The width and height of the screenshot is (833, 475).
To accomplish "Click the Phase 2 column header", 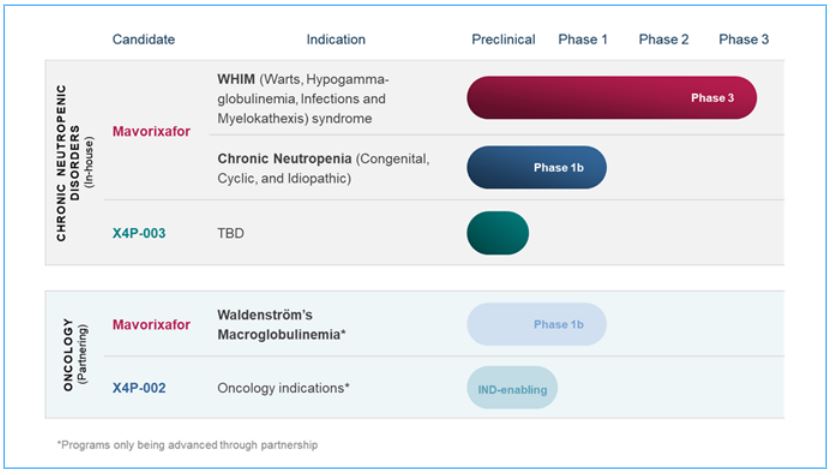I will click(x=664, y=40).
